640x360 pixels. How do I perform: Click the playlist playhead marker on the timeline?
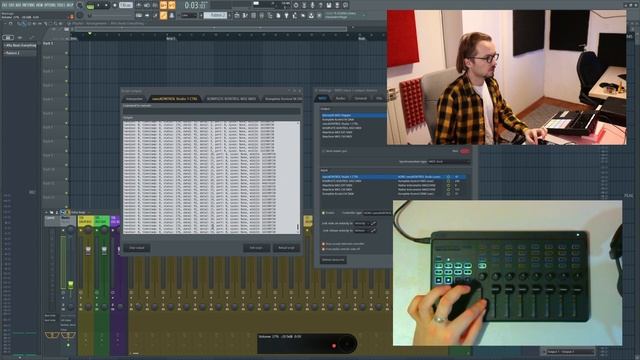pyautogui.click(x=90, y=33)
